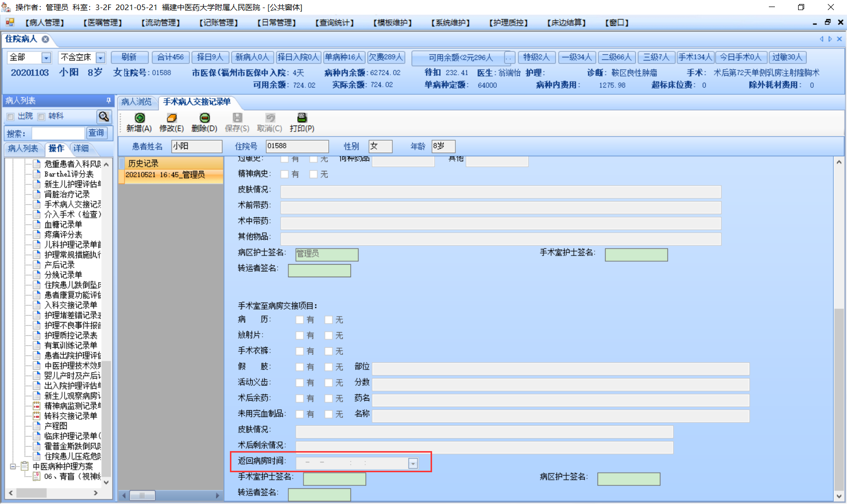Check 无 for 放射片
Screen dimensions: 847x504
[329, 336]
